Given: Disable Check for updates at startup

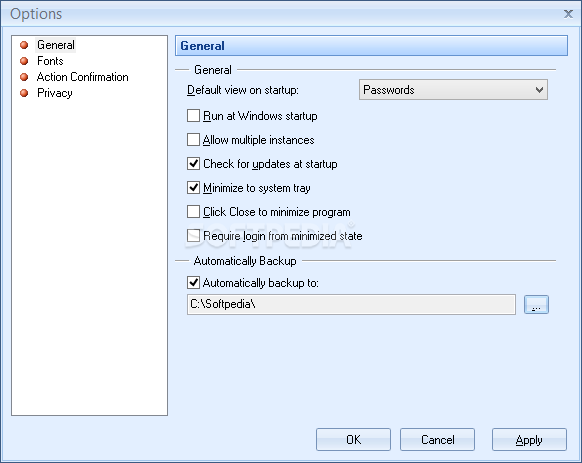Looking at the screenshot, I should [193, 164].
